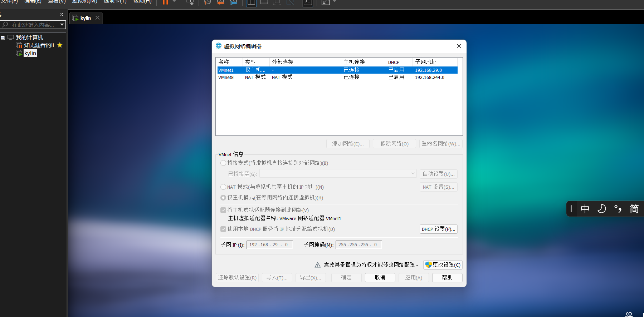This screenshot has height=317, width=644.
Task: Click the DHCP column header
Action: [399, 62]
